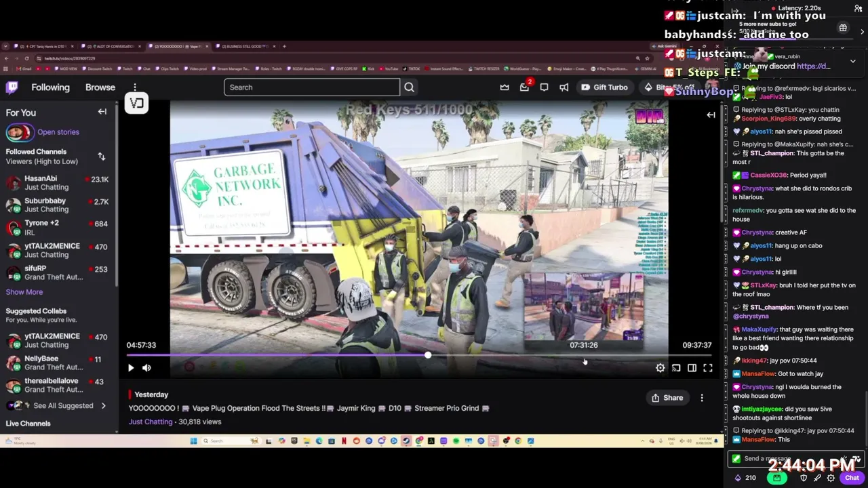Screen dimensions: 868x488
Task: Open sifuRP channel in followed list
Action: point(57,273)
